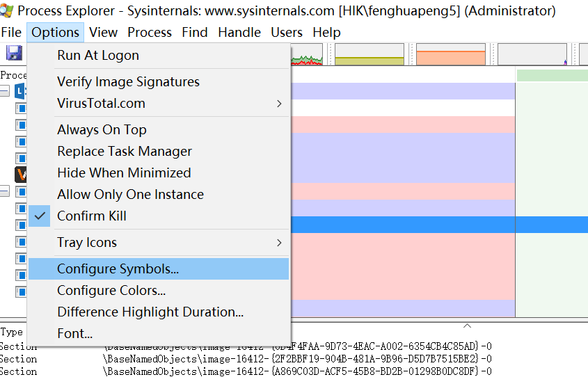Toggle Verify Image Signatures
The width and height of the screenshot is (588, 377).
(159, 81)
